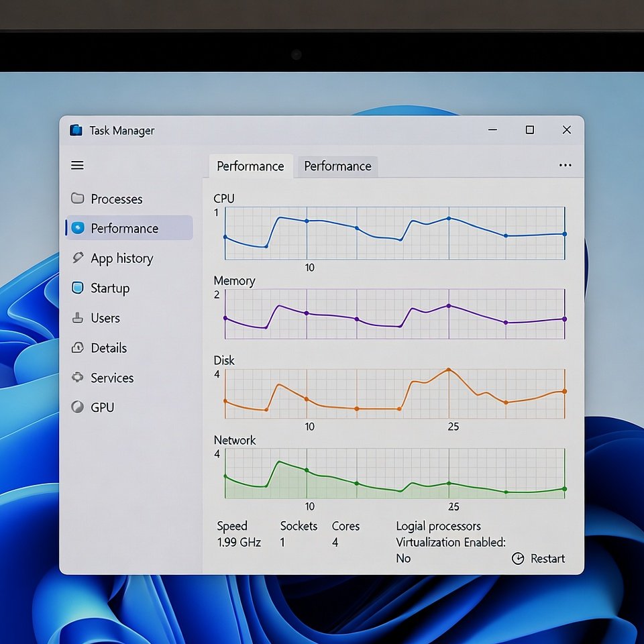Select the Users icon in sidebar
The width and height of the screenshot is (644, 644).
[78, 318]
